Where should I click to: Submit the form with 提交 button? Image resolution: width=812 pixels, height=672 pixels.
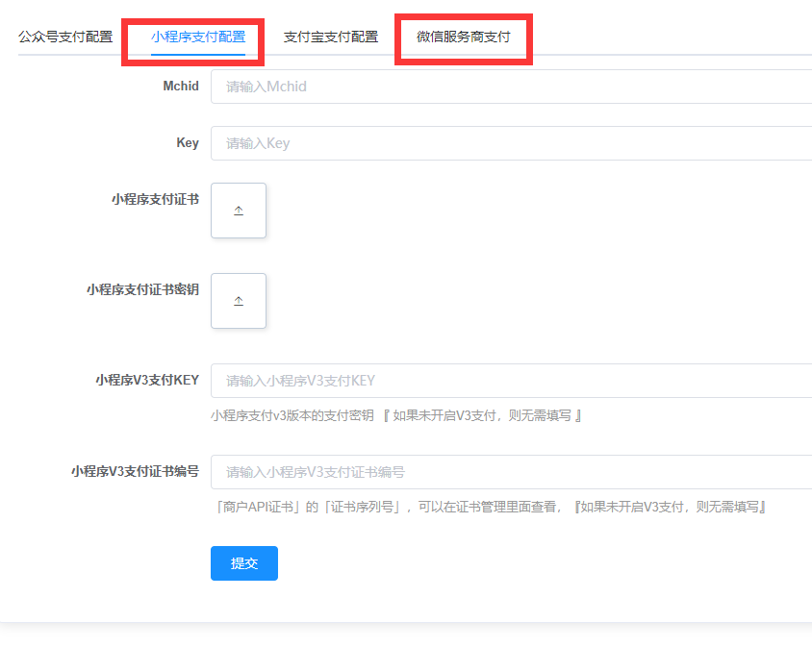244,563
